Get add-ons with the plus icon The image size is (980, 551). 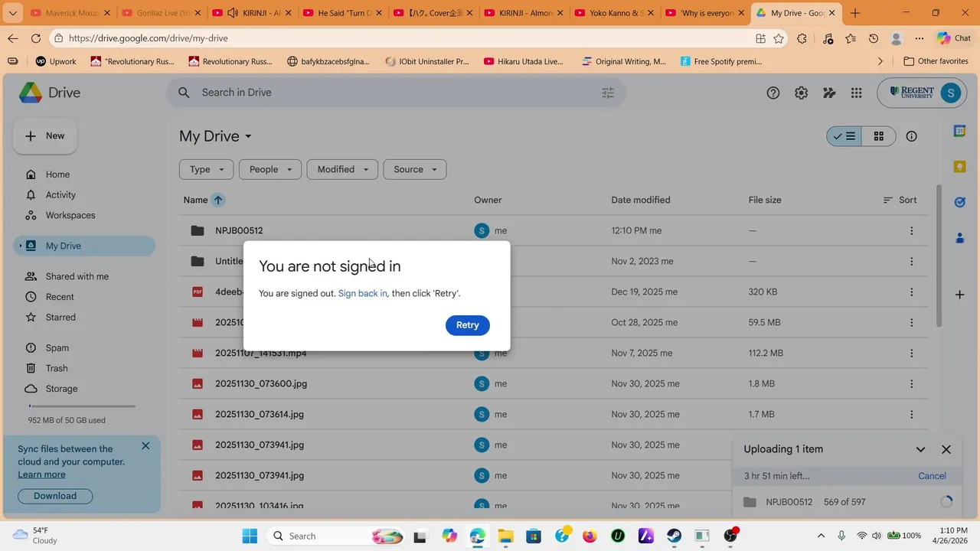(x=959, y=295)
